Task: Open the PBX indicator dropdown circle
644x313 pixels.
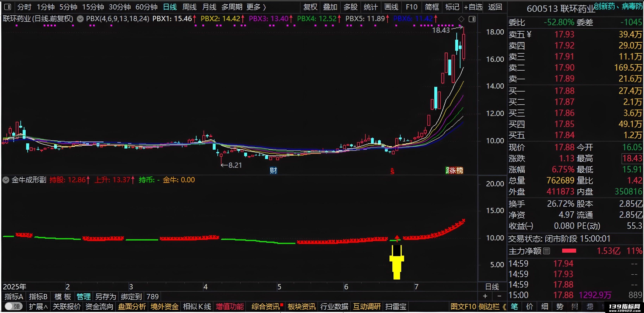Action: point(80,19)
